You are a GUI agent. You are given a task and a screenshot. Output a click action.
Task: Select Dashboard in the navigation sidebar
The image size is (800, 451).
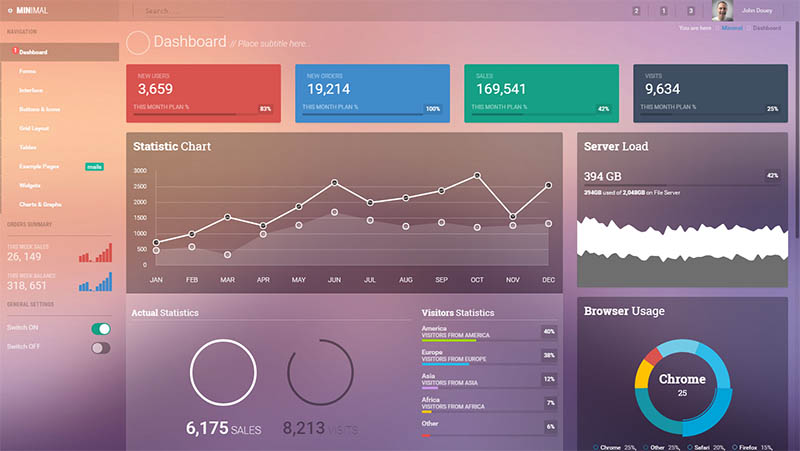click(33, 52)
